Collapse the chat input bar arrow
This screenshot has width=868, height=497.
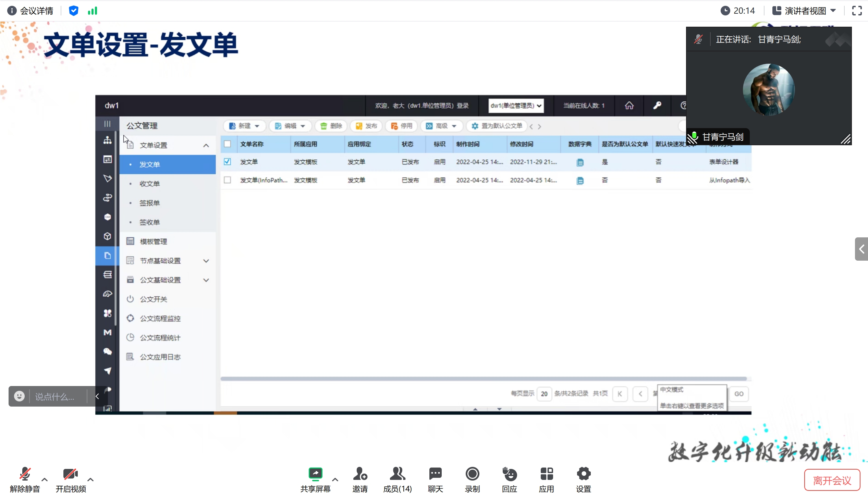tap(97, 396)
